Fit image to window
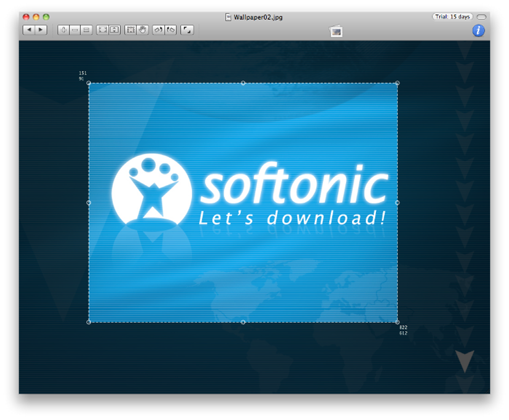Screen dimensions: 509x420 coord(102,30)
